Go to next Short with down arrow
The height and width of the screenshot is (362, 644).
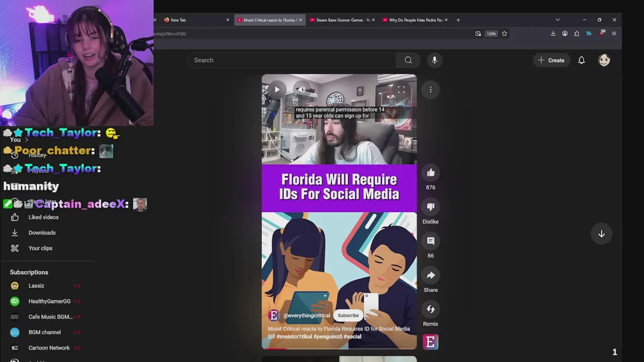pyautogui.click(x=601, y=234)
